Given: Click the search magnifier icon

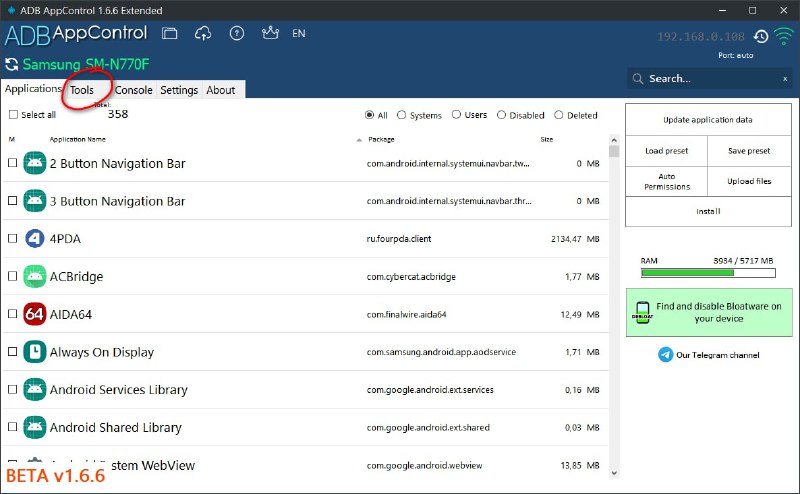Looking at the screenshot, I should (x=638, y=79).
